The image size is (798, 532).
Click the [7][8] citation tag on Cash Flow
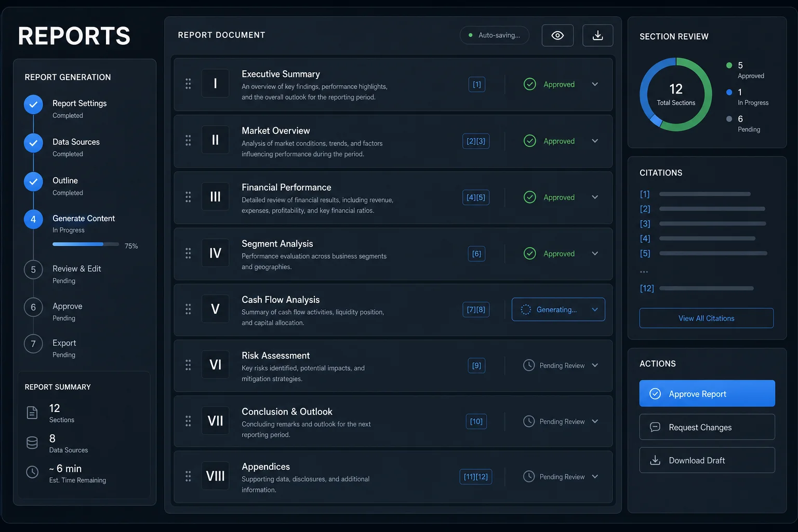tap(476, 310)
